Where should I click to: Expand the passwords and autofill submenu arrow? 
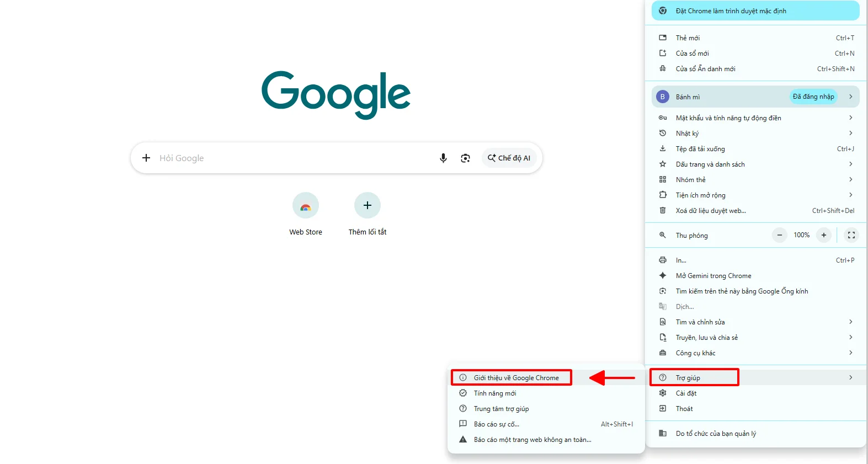(x=851, y=118)
